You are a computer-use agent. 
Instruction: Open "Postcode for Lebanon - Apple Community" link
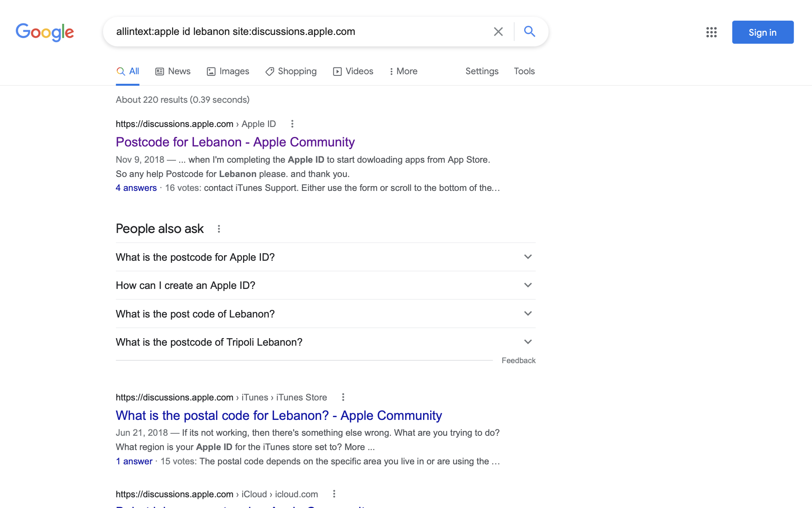point(235,142)
